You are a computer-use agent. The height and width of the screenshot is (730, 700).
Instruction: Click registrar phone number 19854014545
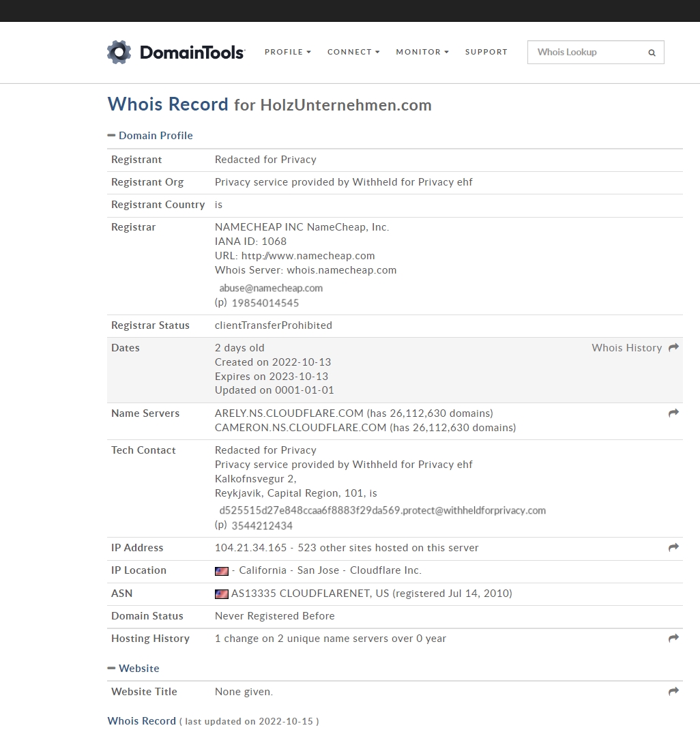tap(265, 303)
